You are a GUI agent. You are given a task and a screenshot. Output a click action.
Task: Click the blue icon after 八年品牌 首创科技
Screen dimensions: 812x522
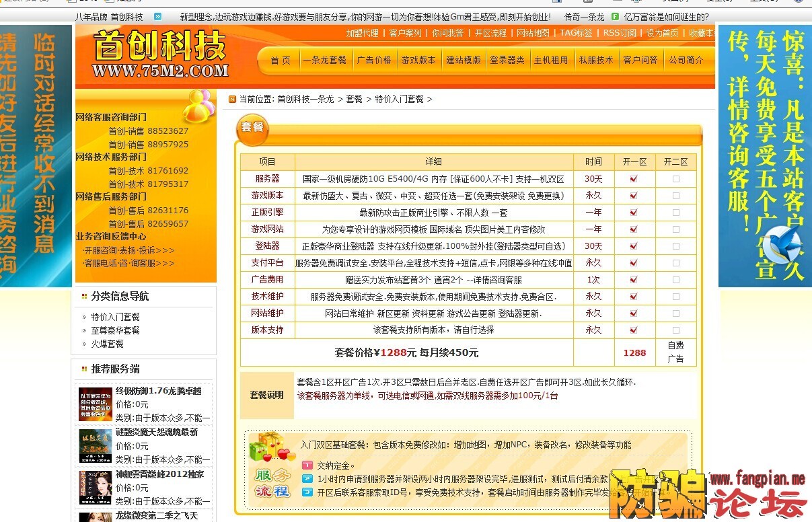pos(158,17)
